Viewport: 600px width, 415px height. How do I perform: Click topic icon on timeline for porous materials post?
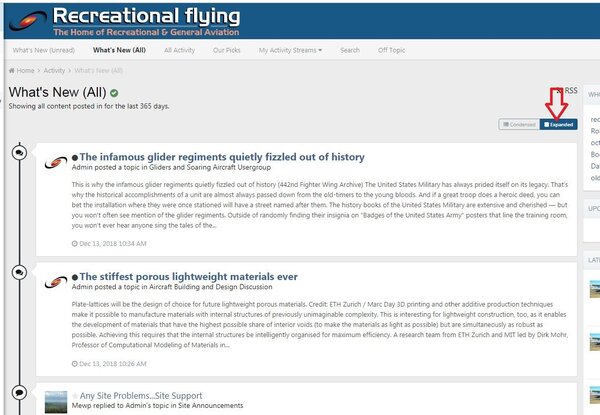(20, 272)
